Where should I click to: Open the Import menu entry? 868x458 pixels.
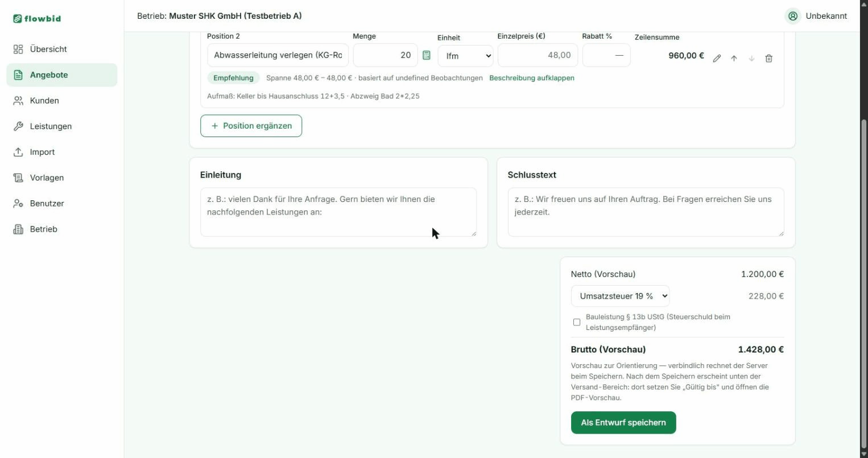(x=62, y=152)
